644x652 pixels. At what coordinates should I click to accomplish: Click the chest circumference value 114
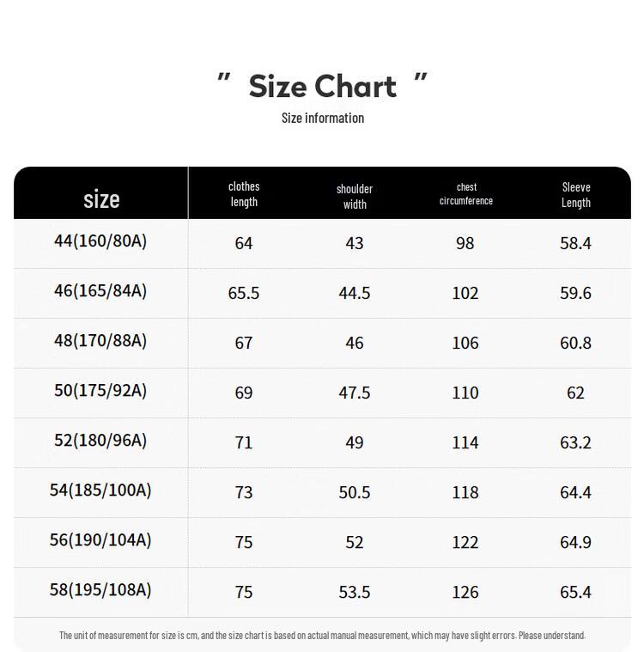pos(465,442)
